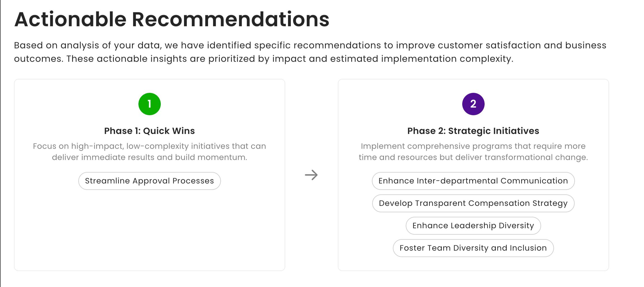Click the "Based on analysis of your data" line
The height and width of the screenshot is (287, 644).
coord(310,45)
